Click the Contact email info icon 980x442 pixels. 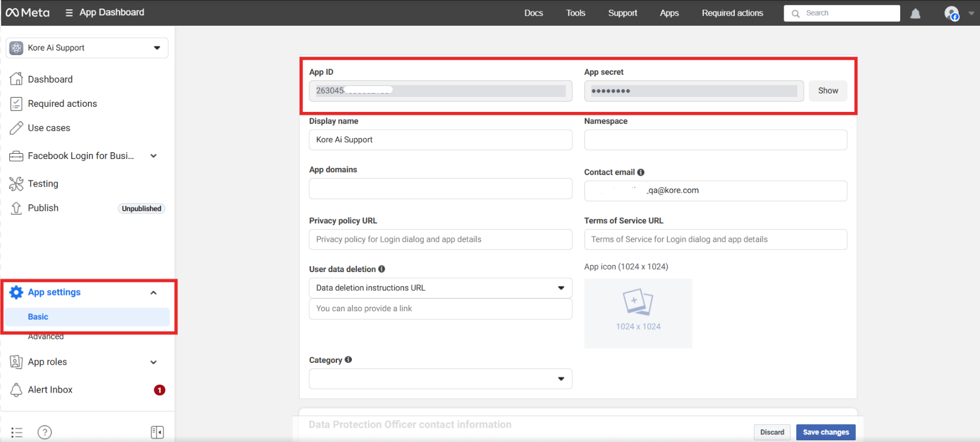pyautogui.click(x=641, y=172)
